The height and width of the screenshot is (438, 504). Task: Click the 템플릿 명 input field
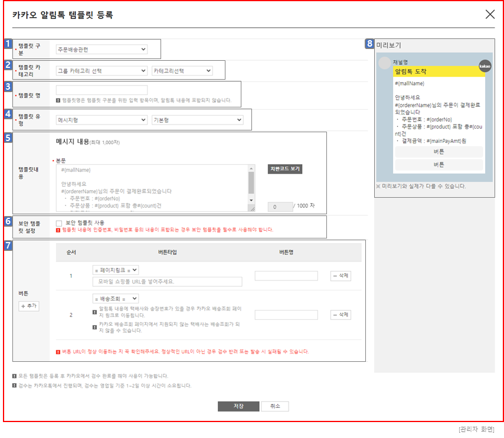point(102,90)
